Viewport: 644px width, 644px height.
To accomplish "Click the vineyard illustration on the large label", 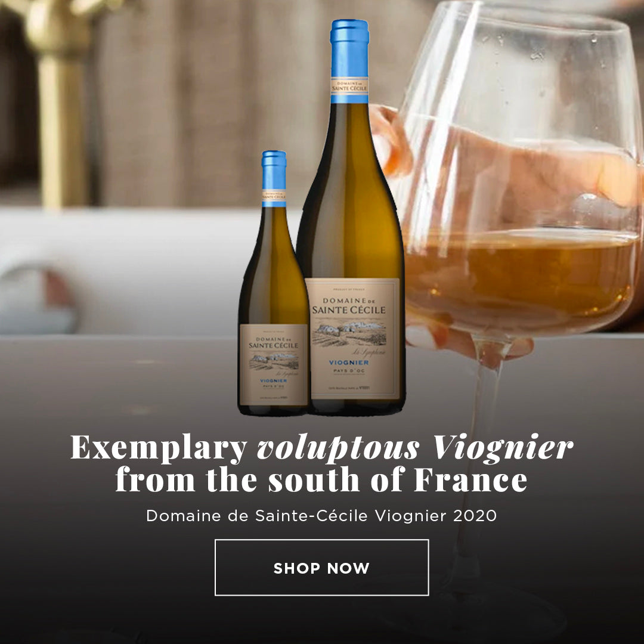I will tap(349, 333).
